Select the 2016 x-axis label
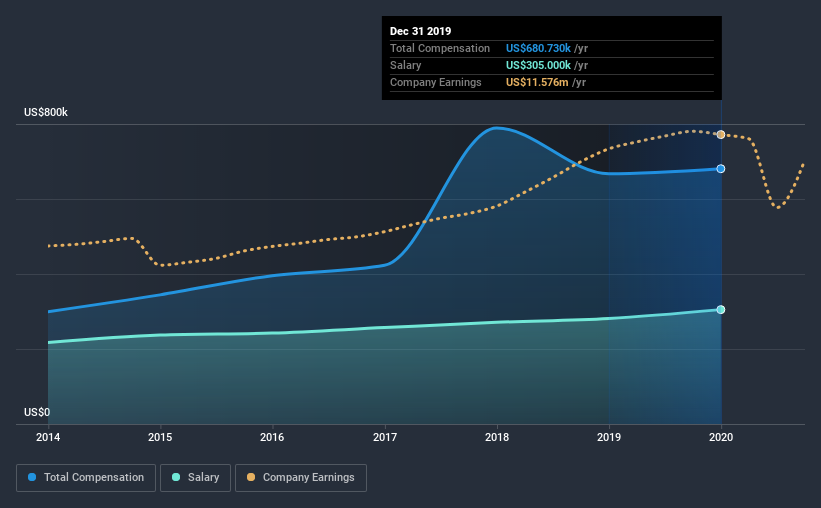Image resolution: width=821 pixels, height=508 pixels. click(x=272, y=437)
